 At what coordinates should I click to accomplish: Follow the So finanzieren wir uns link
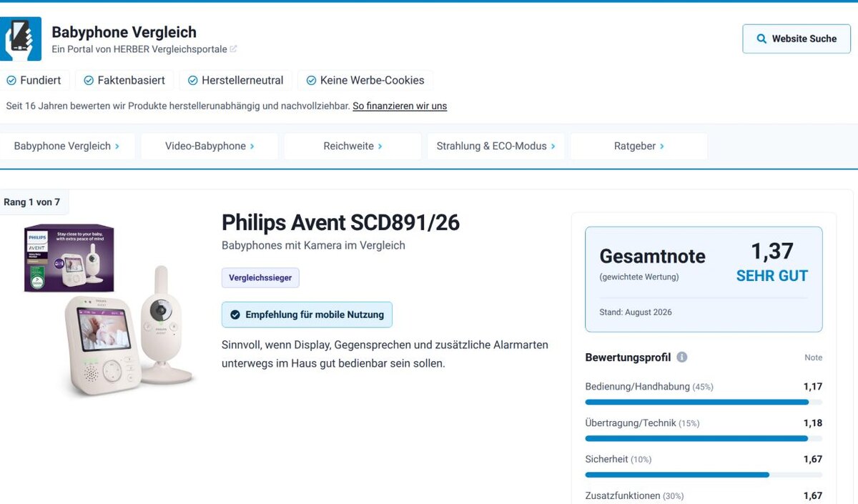click(x=400, y=106)
